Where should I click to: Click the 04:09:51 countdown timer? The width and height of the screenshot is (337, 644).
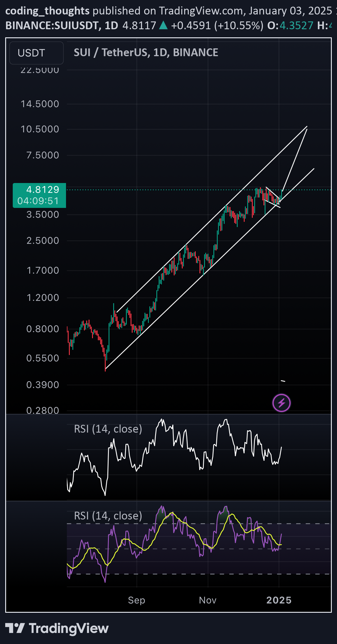point(38,201)
